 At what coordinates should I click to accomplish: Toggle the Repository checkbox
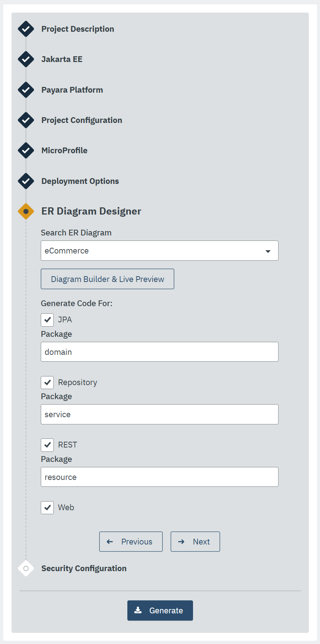(47, 382)
